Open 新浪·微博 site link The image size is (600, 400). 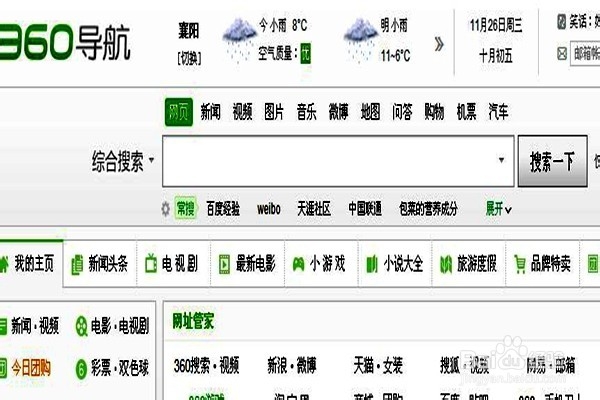[292, 366]
